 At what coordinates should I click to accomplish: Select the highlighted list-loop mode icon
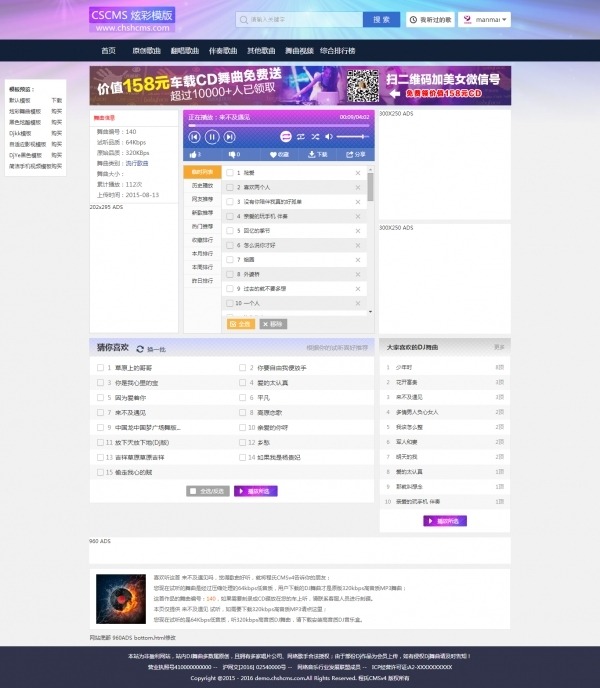point(286,137)
